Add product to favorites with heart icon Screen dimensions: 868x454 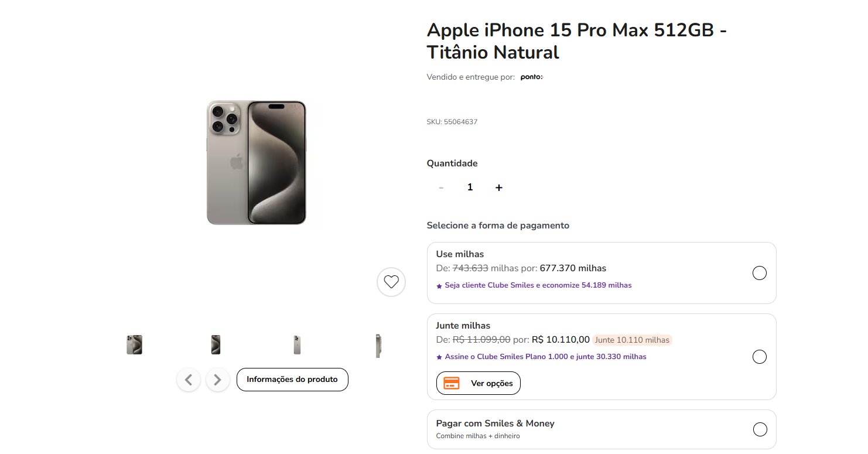tap(391, 282)
